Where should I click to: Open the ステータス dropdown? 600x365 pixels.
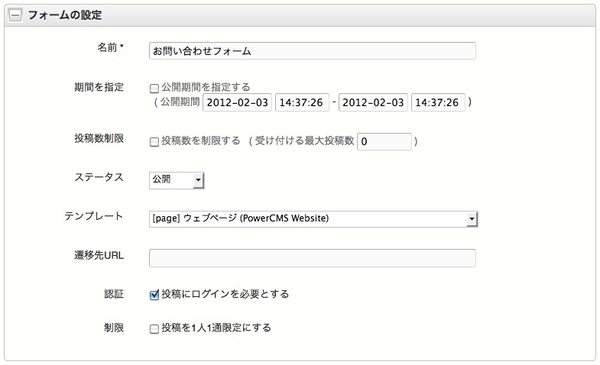coord(176,180)
